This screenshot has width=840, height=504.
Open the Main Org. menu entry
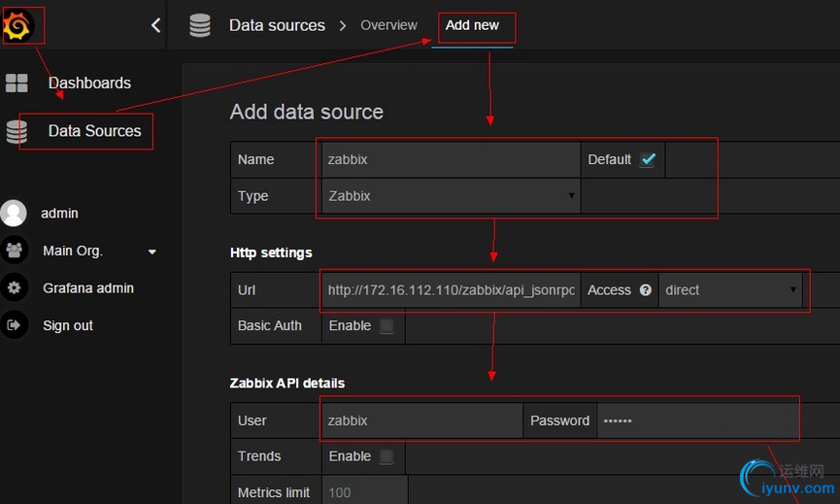73,251
